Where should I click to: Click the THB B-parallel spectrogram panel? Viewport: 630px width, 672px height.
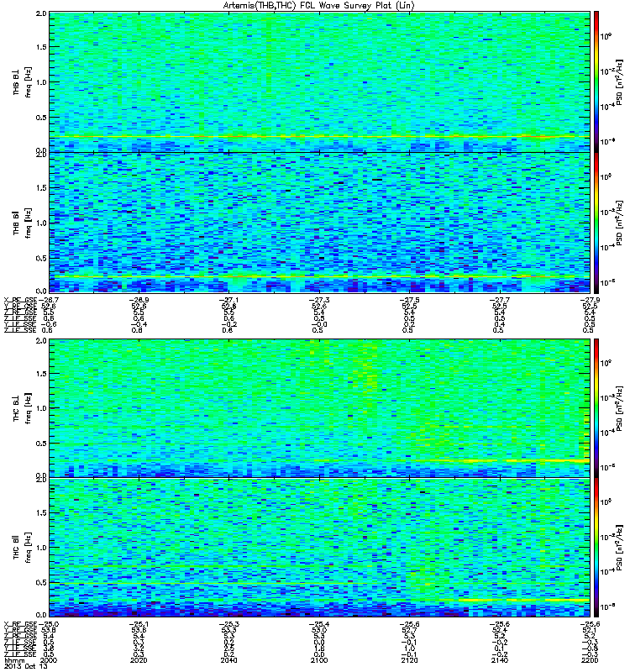319,223
